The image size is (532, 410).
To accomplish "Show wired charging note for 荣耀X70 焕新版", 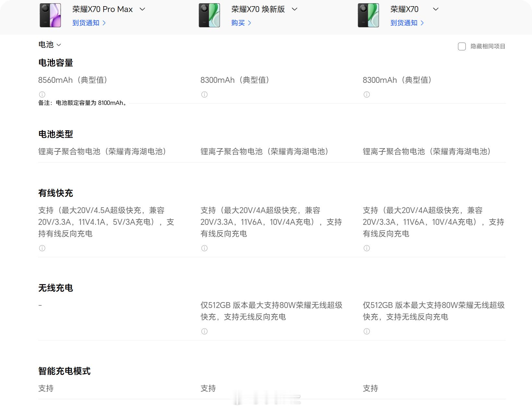I will tap(204, 248).
